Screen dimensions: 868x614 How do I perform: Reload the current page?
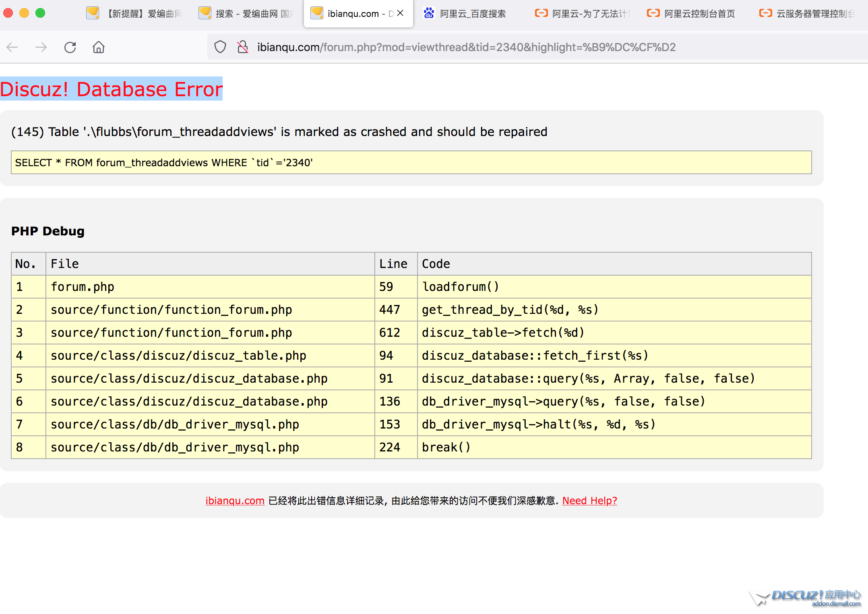pos(70,47)
